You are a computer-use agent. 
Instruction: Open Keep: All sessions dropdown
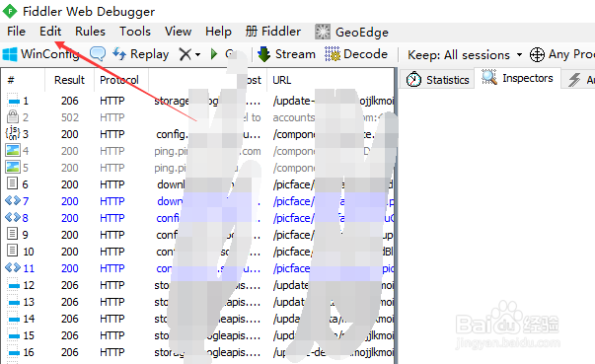(465, 55)
